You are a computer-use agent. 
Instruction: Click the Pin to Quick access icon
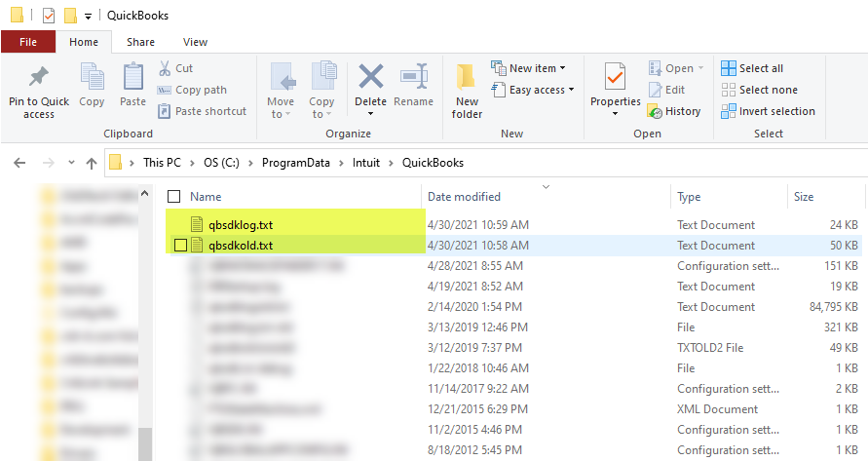point(39,78)
